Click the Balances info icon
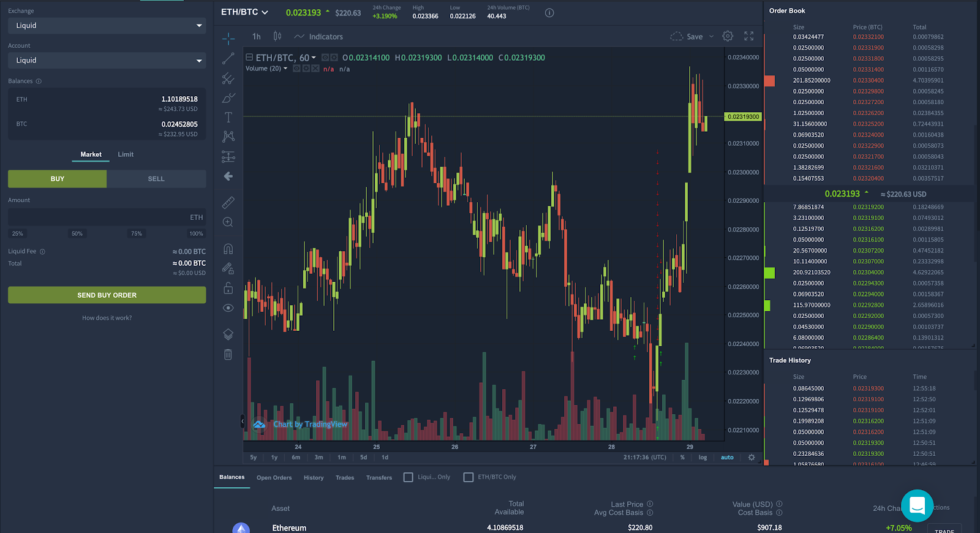 pos(39,81)
